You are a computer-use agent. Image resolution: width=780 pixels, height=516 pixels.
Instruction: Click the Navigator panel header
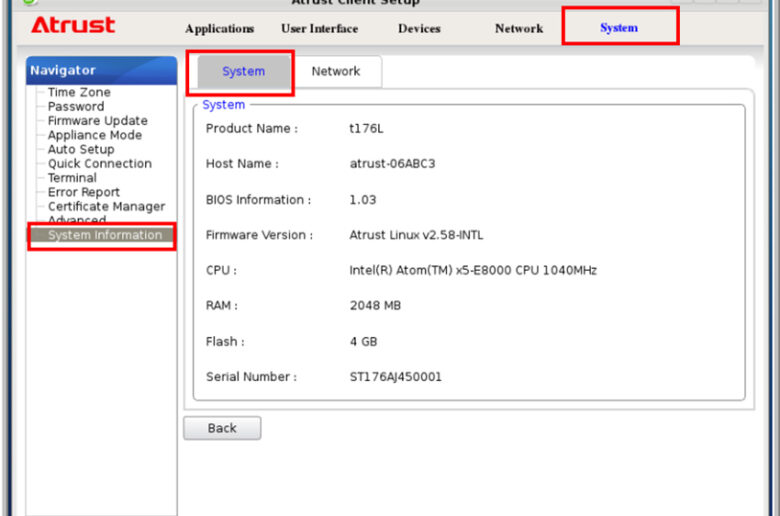pyautogui.click(x=101, y=70)
